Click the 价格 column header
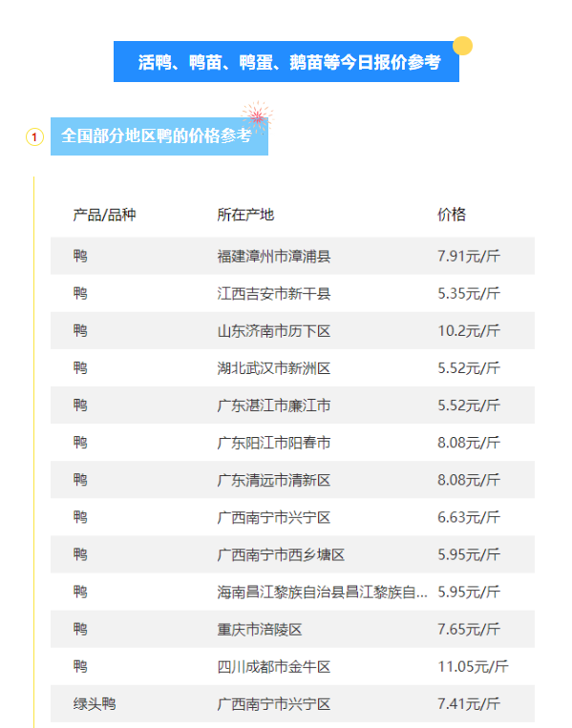The image size is (572, 728). (451, 215)
